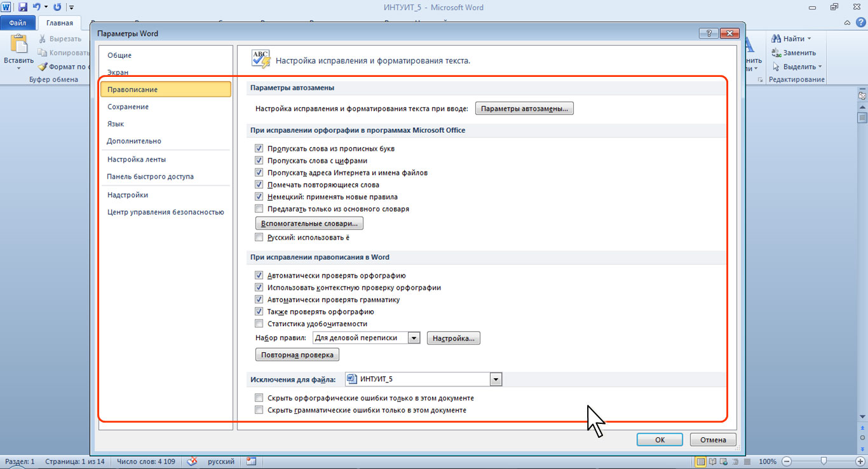Enable 'Статистика удобочитаемости' checkbox
This screenshot has height=469, width=868.
259,324
